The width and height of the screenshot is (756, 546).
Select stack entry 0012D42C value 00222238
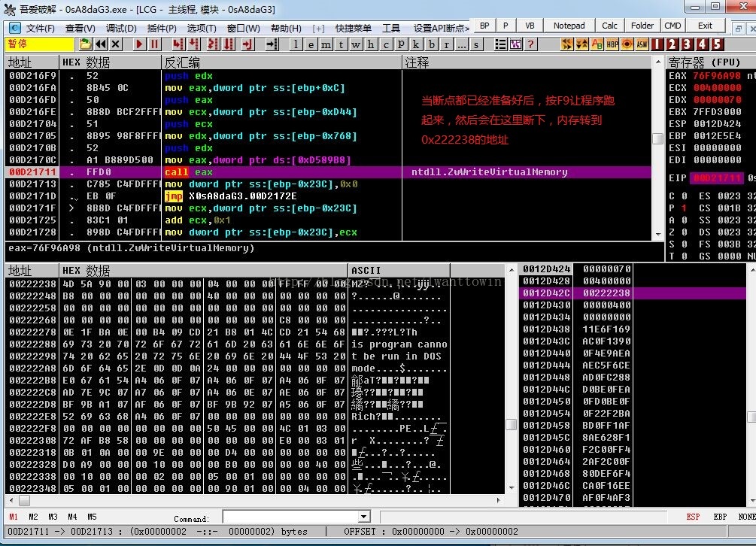pyautogui.click(x=632, y=293)
